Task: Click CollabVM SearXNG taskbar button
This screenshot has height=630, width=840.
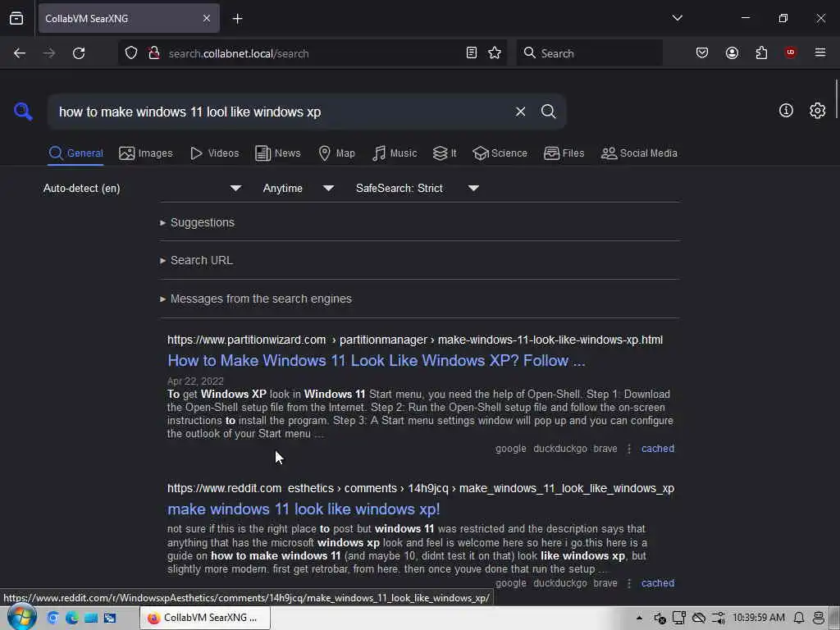Action: click(205, 618)
